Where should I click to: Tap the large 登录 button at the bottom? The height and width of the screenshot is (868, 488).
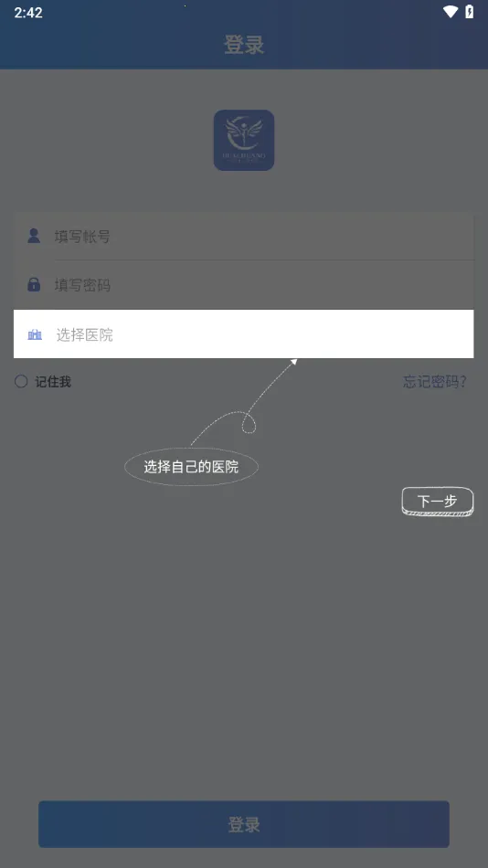(244, 824)
